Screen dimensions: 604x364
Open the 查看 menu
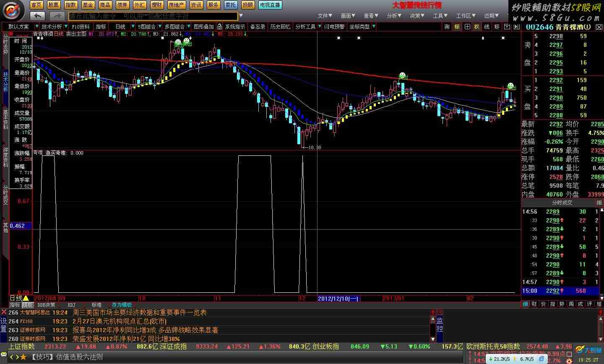pyautogui.click(x=371, y=16)
